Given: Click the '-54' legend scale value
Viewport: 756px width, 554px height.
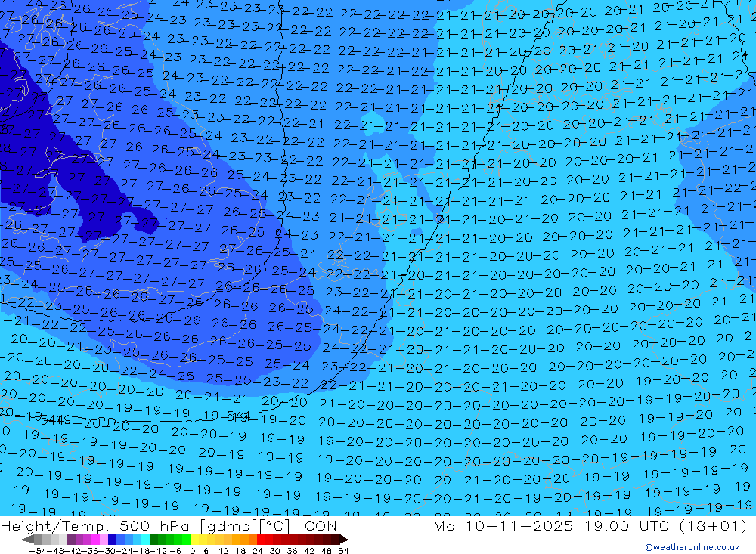Looking at the screenshot, I should click(x=38, y=551).
